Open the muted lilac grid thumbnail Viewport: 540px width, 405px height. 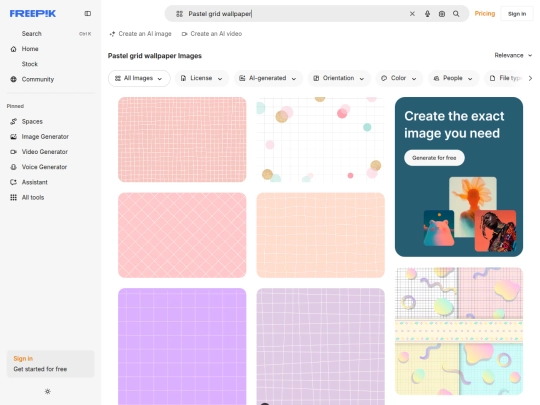tap(321, 346)
